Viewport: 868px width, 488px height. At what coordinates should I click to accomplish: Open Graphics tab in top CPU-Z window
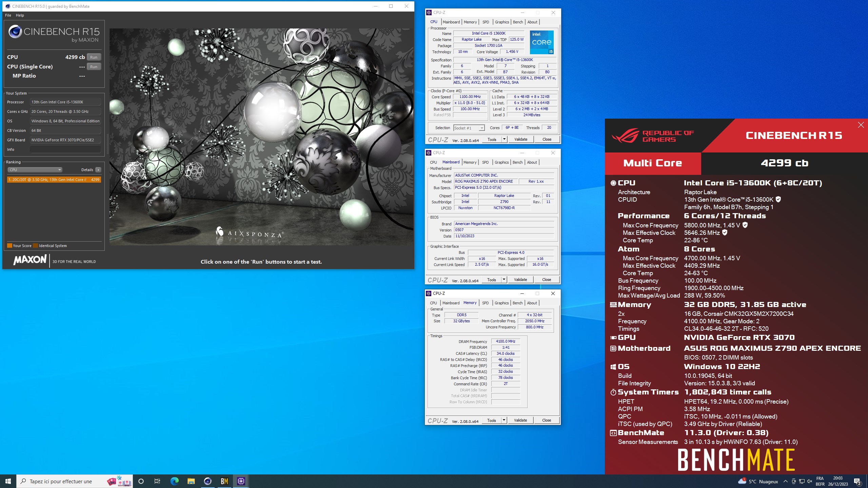point(502,22)
